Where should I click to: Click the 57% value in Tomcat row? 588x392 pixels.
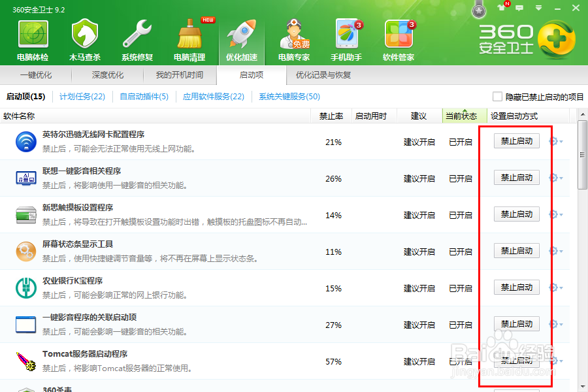click(333, 361)
